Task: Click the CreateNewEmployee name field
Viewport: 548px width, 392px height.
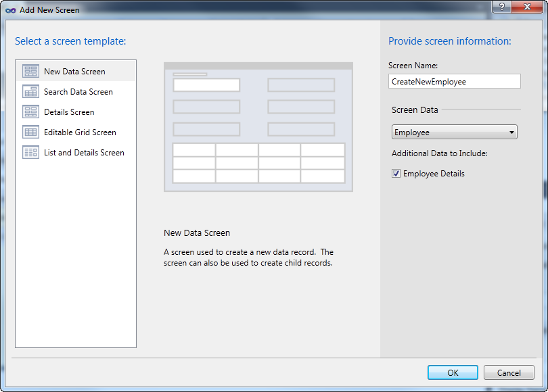Action: point(454,81)
